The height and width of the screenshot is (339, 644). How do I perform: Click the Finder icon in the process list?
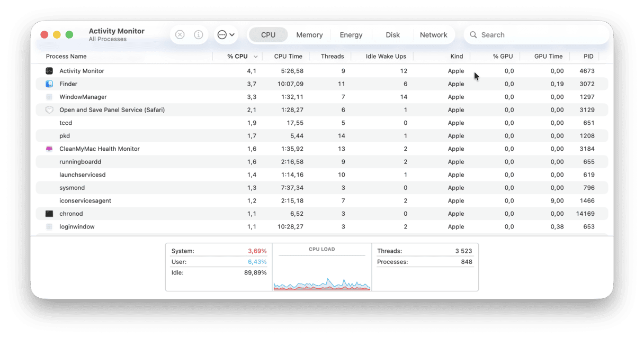pos(50,84)
